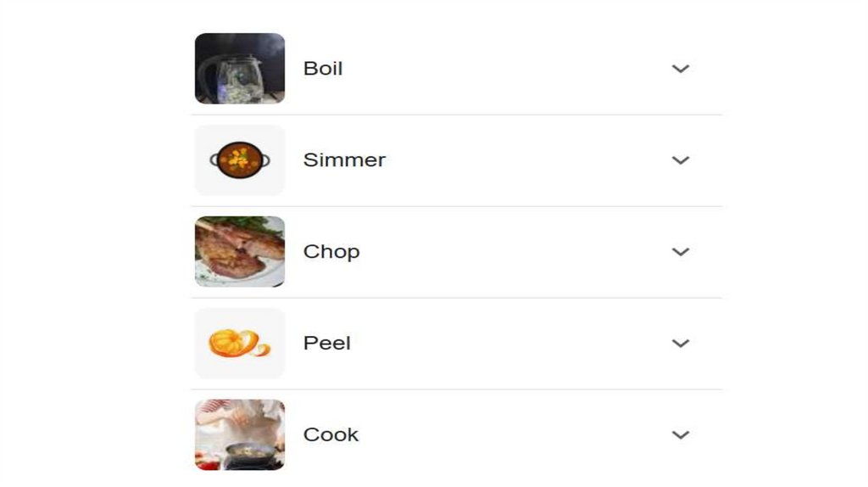Select the blank area of the Boil row
Image resolution: width=868 pixels, height=487 pixels.
(509, 69)
